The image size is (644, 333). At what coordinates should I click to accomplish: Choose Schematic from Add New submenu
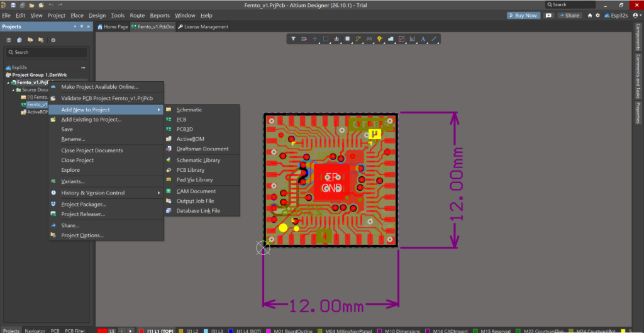click(x=202, y=110)
